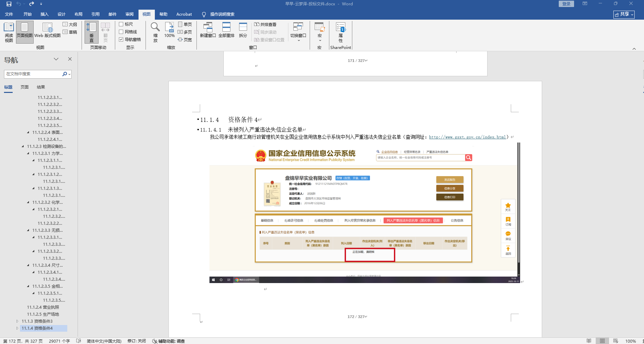Open the Switch Windows (切换窗口) dropdown
644x344 pixels.
pyautogui.click(x=298, y=32)
